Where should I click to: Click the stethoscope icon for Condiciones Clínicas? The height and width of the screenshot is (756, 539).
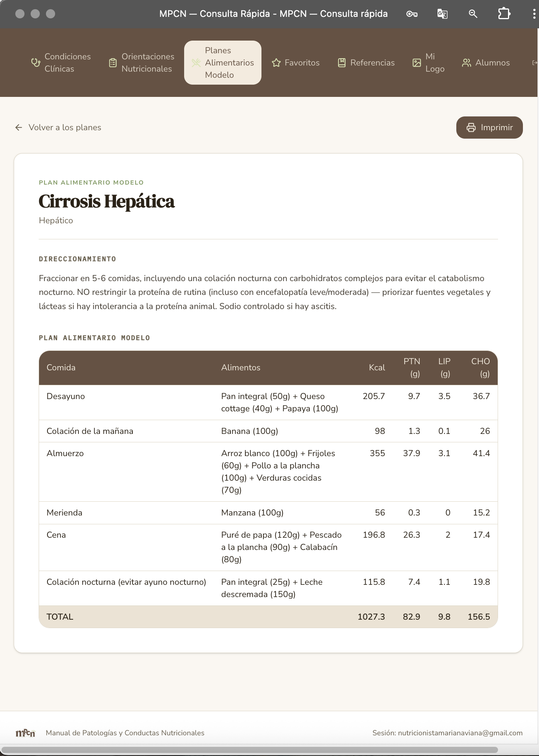36,62
